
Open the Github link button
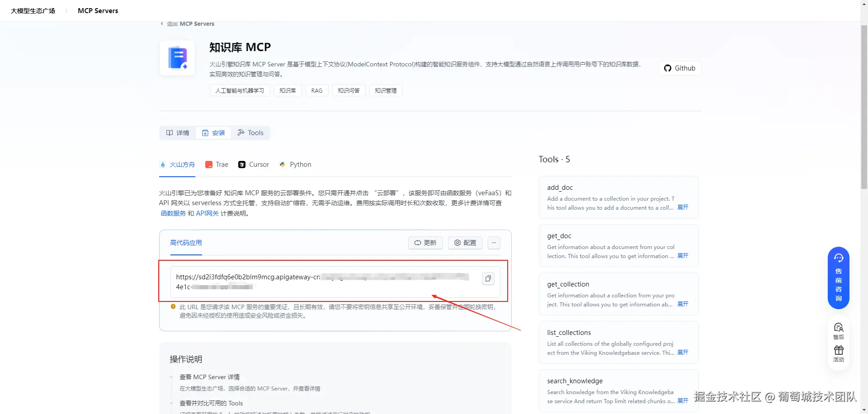(679, 68)
